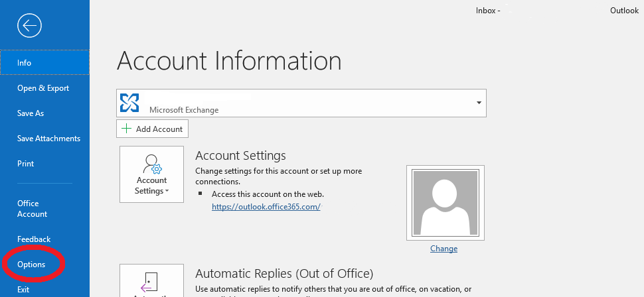
Task: Open Outlook Options
Action: pyautogui.click(x=31, y=265)
